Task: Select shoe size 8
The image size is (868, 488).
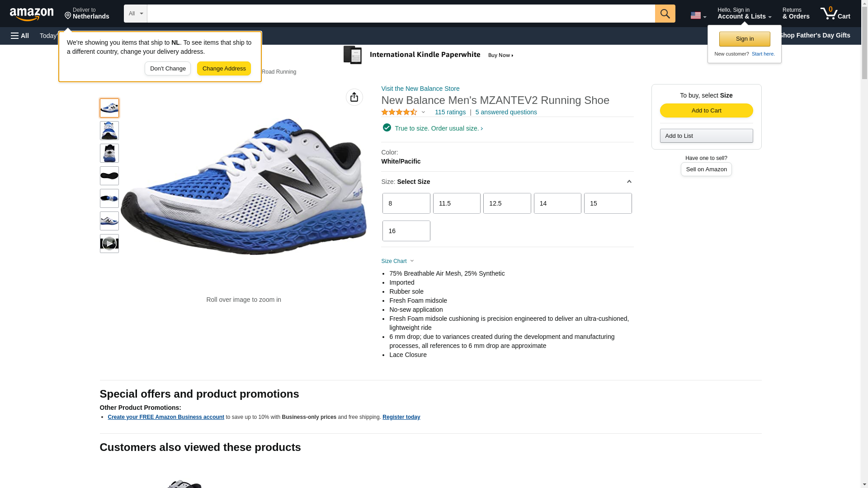Action: coord(406,203)
